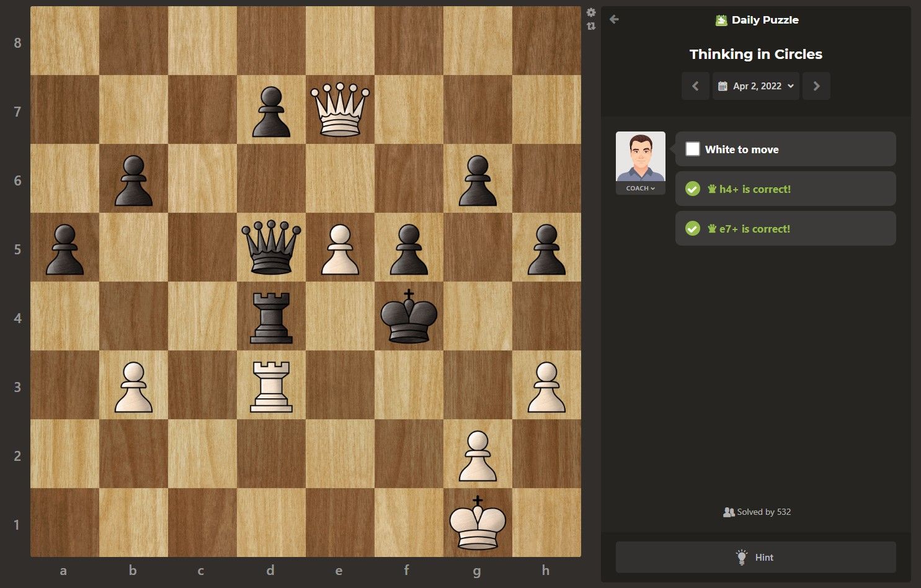This screenshot has width=921, height=588.
Task: Tick the White to move checkbox
Action: click(692, 149)
